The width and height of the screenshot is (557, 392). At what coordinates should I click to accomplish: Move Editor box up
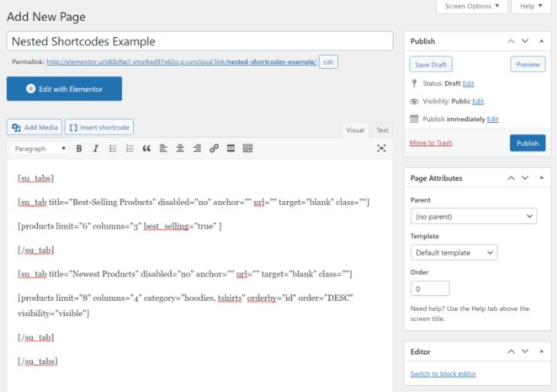coord(511,352)
